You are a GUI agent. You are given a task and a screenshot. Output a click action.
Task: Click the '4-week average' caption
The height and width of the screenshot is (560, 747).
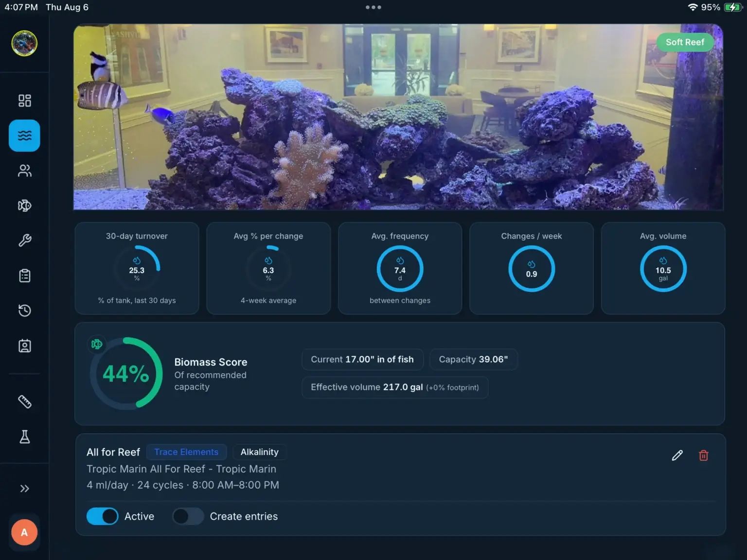(x=268, y=300)
